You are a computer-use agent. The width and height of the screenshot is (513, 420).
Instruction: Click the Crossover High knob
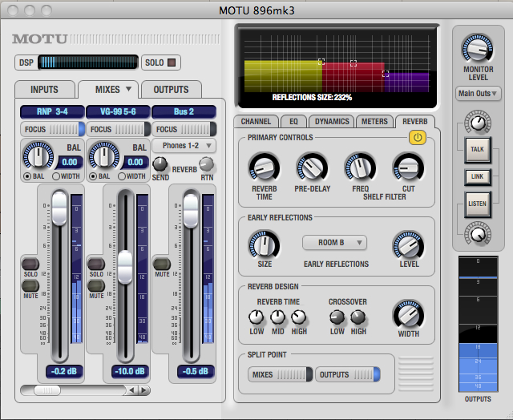[358, 317]
